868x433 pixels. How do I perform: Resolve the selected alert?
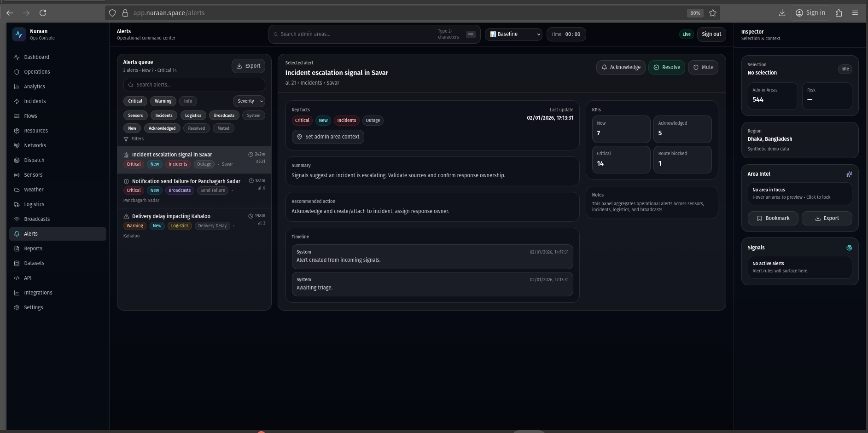pyautogui.click(x=666, y=67)
